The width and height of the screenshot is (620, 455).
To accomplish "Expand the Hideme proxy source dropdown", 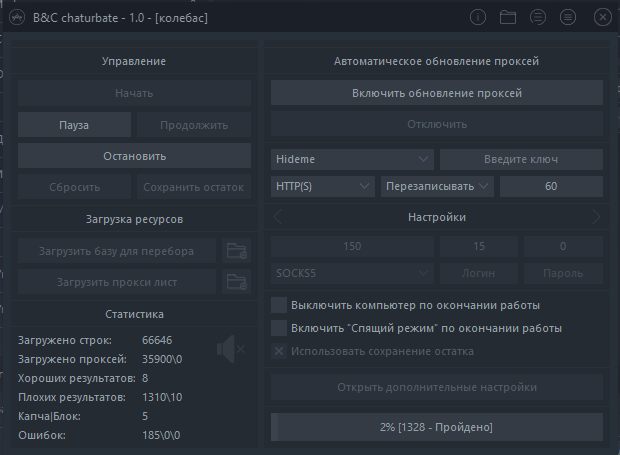I will [352, 159].
